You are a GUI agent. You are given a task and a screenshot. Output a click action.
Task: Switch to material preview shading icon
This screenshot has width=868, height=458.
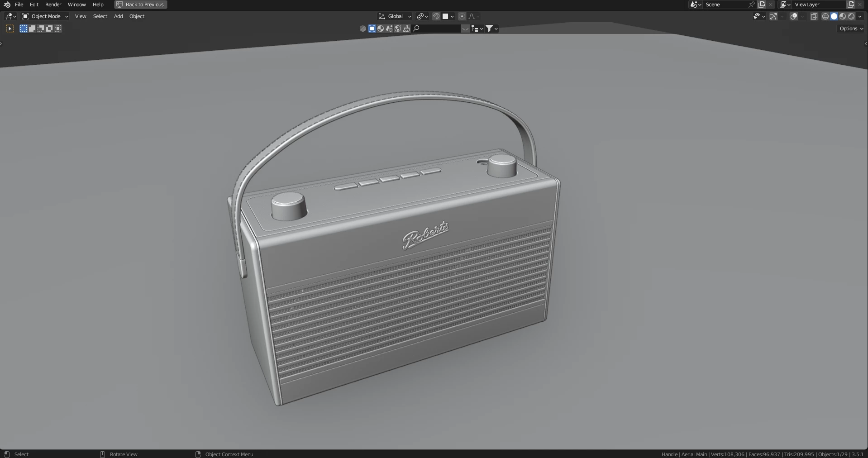[x=843, y=16]
